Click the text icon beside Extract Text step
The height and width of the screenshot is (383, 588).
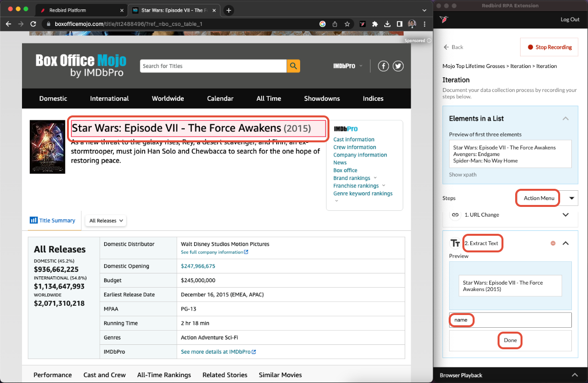[455, 243]
